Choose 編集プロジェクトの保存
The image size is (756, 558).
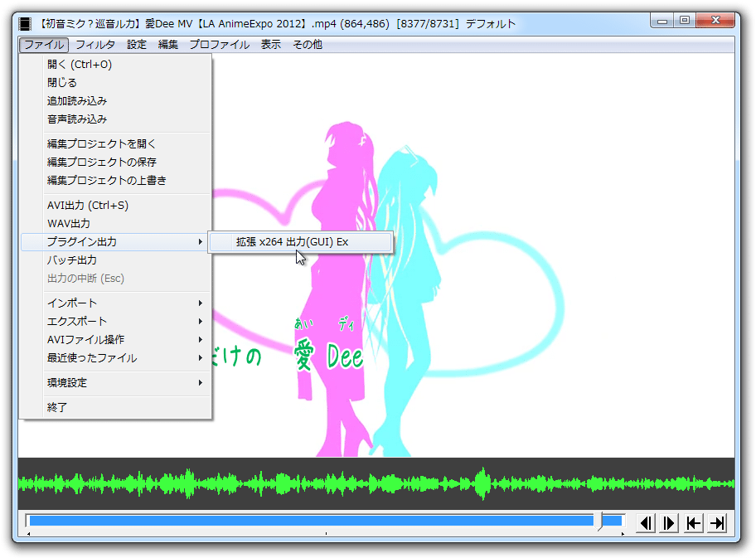click(x=116, y=162)
